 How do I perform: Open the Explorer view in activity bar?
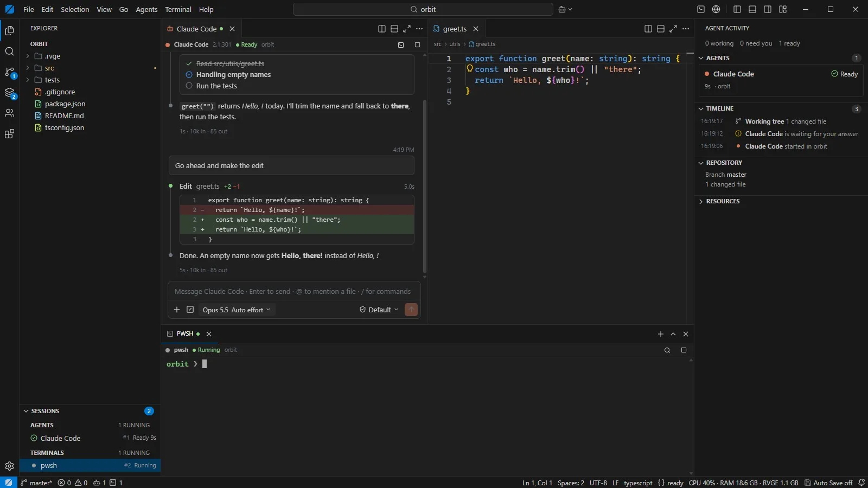coord(9,31)
